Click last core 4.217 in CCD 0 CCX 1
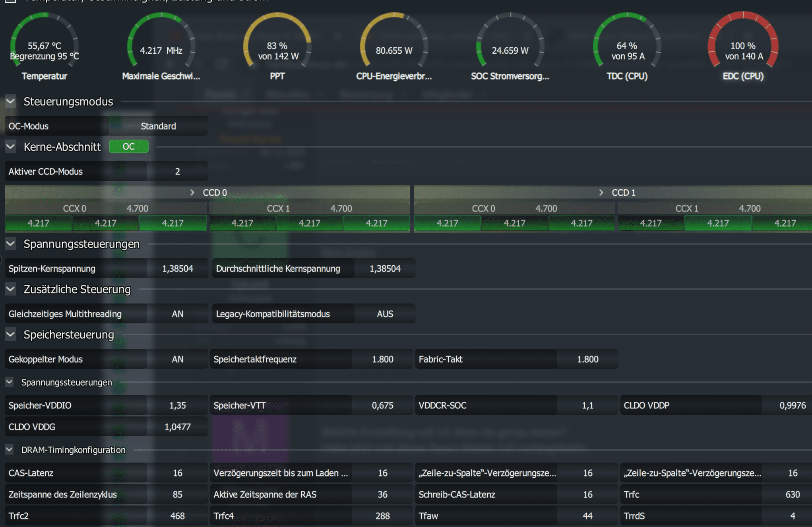Viewport: 812px width, 527px height. (x=377, y=223)
